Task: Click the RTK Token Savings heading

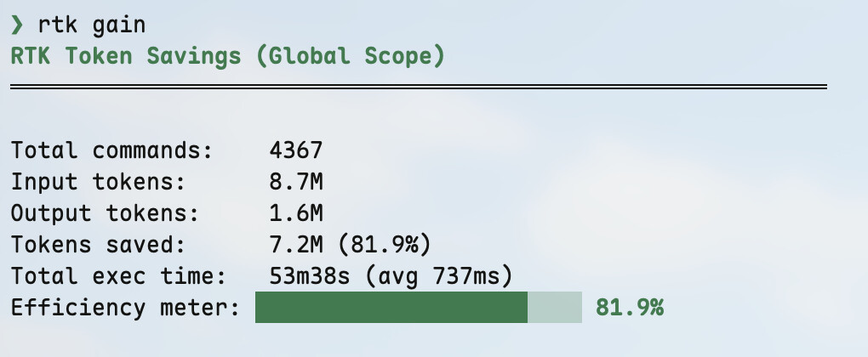Action: click(227, 56)
